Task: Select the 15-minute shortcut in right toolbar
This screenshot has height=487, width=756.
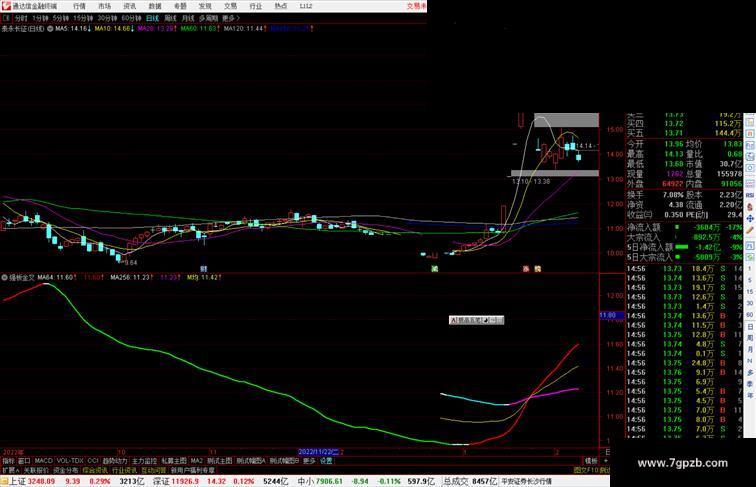Action: point(750,292)
